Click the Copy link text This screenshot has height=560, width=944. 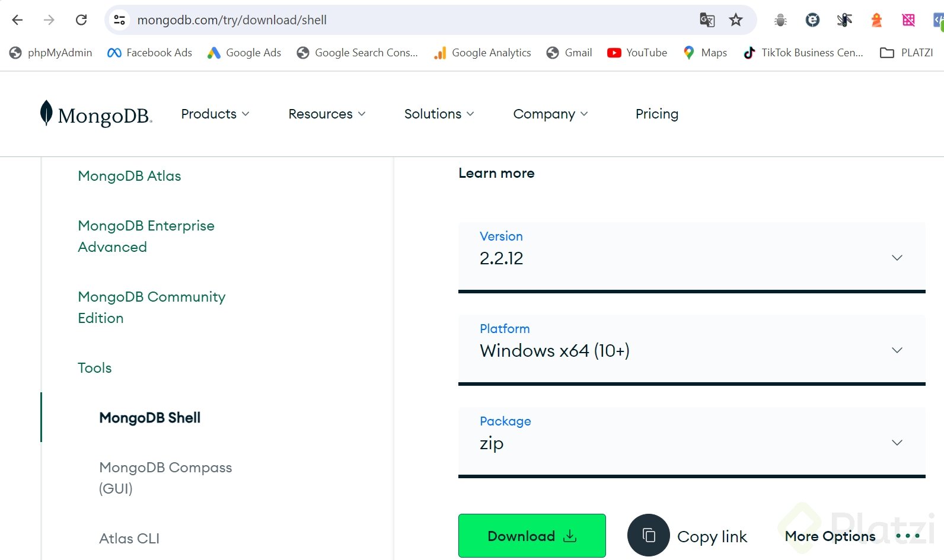(712, 537)
